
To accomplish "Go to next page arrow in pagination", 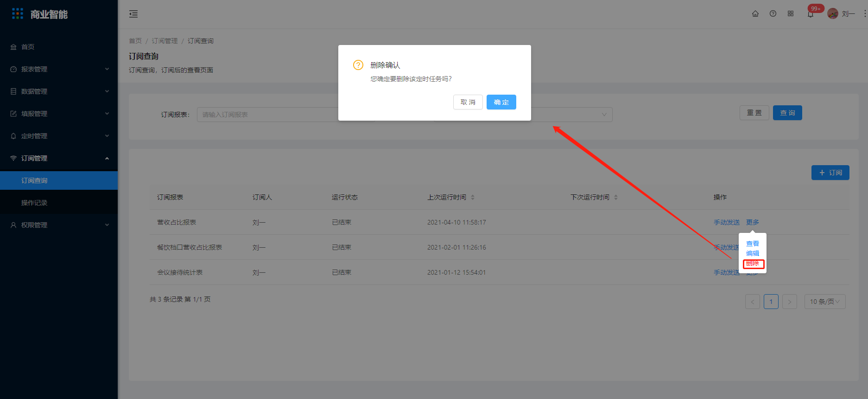I will pos(790,302).
